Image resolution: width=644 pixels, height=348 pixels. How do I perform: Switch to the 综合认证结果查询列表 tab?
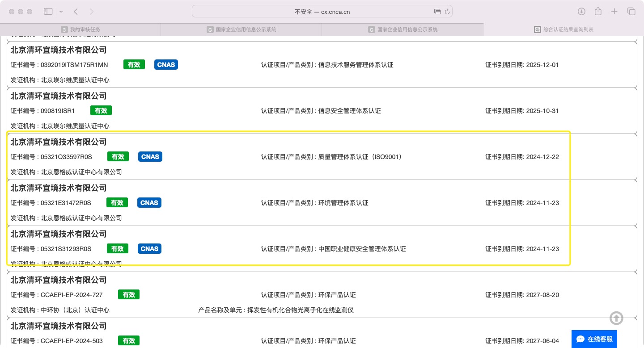pos(563,29)
